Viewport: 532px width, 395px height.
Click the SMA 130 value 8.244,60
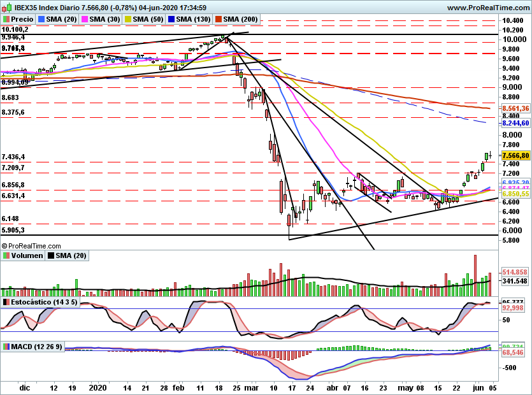515,123
